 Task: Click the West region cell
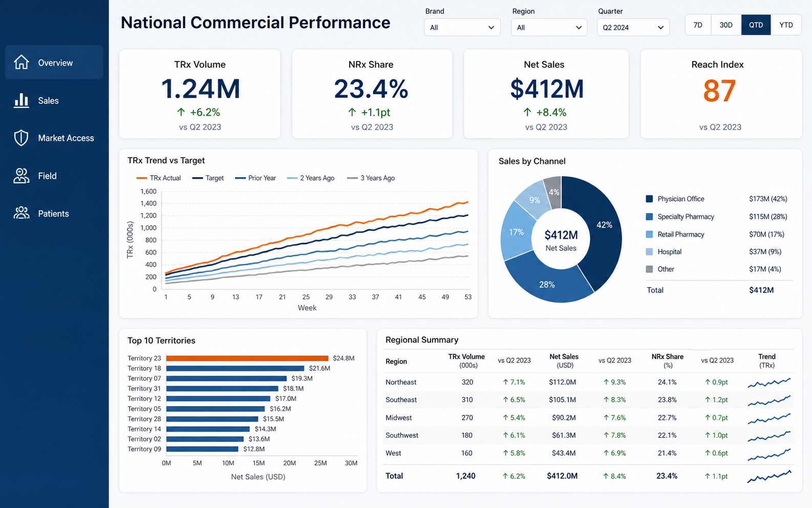(393, 453)
